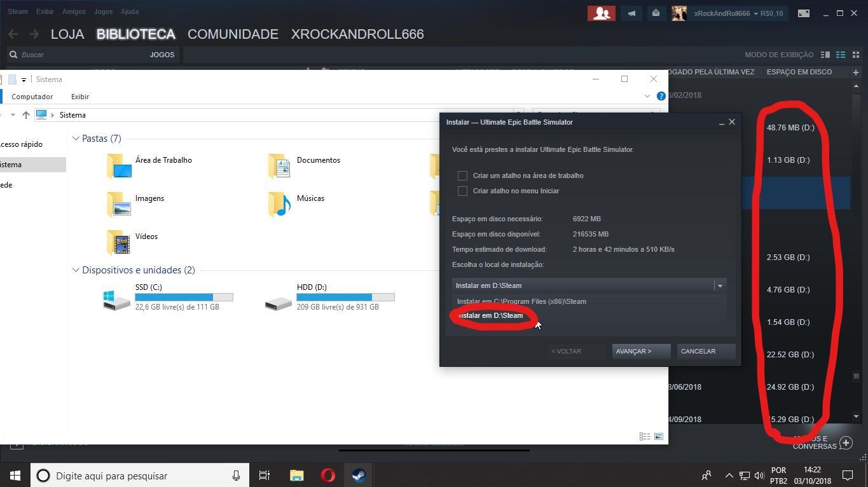The width and height of the screenshot is (868, 487).
Task: Open the install location dropdown
Action: click(589, 285)
